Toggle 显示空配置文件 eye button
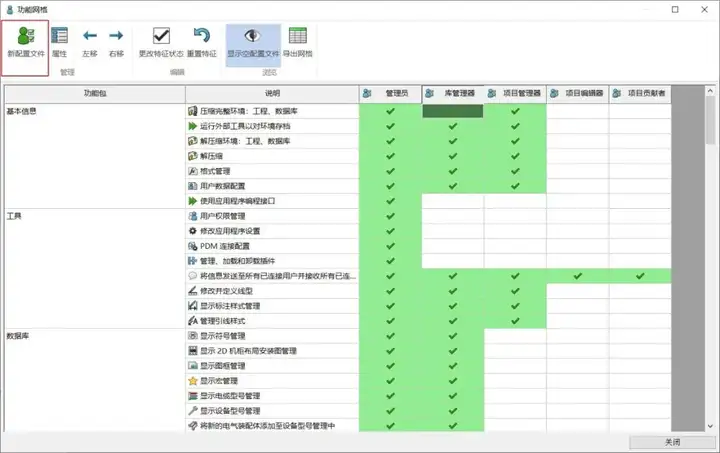 click(x=253, y=45)
